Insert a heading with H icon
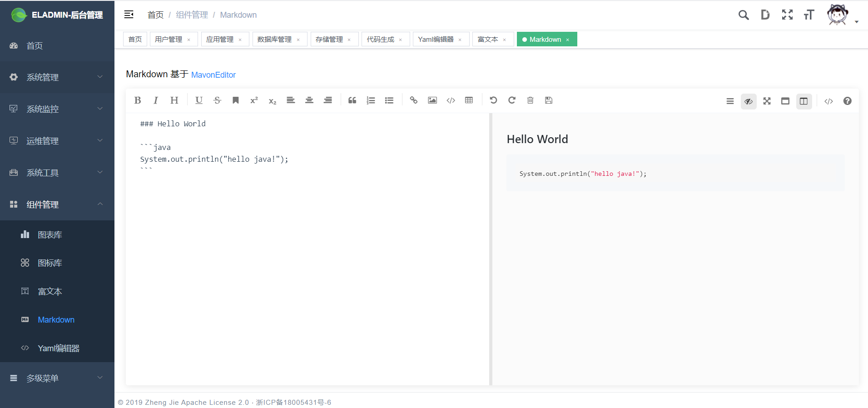 tap(174, 100)
